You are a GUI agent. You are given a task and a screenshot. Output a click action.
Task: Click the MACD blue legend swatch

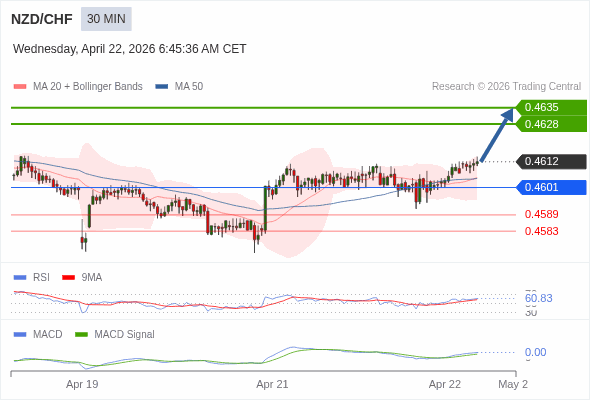point(20,335)
